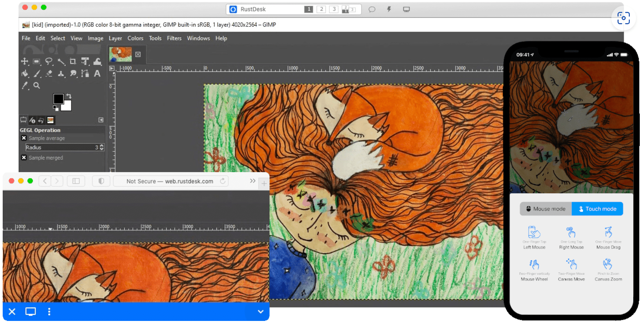The image size is (644, 329).
Task: Select the Crop tool
Action: click(x=73, y=61)
